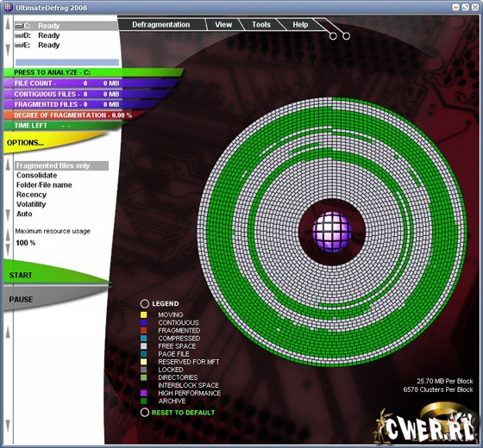Click the UltimateDefrag app icon in title bar
Image resolution: width=483 pixels, height=448 pixels.
click(8, 7)
